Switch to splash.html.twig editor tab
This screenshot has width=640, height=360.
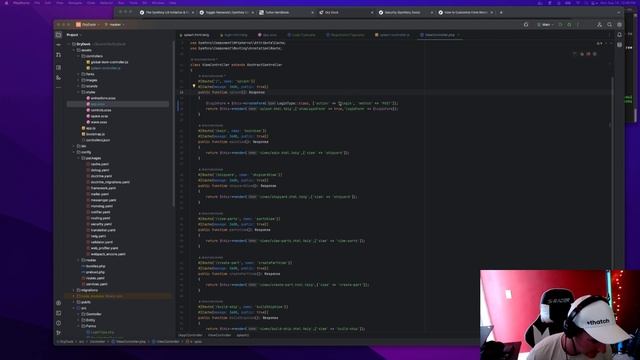point(195,35)
